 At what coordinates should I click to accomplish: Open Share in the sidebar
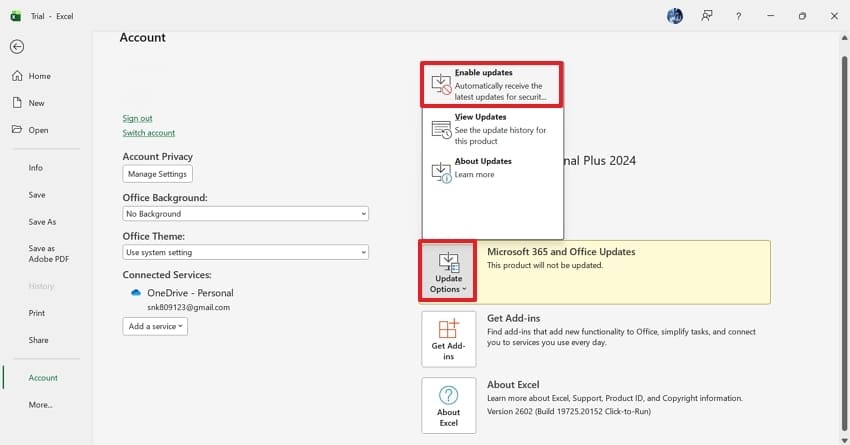tap(38, 340)
